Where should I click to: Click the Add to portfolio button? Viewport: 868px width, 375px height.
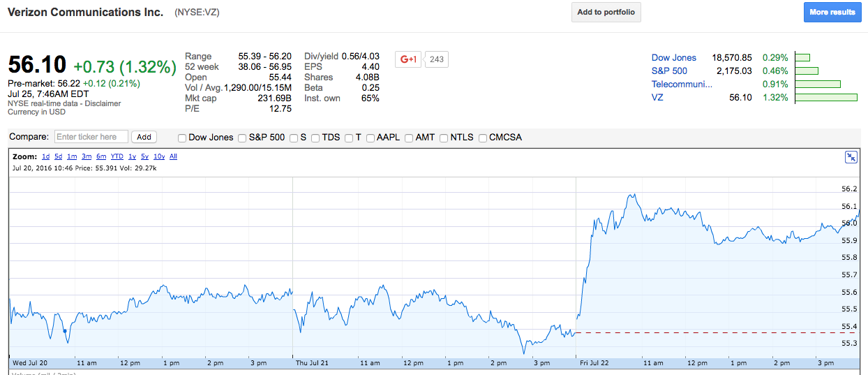point(606,12)
